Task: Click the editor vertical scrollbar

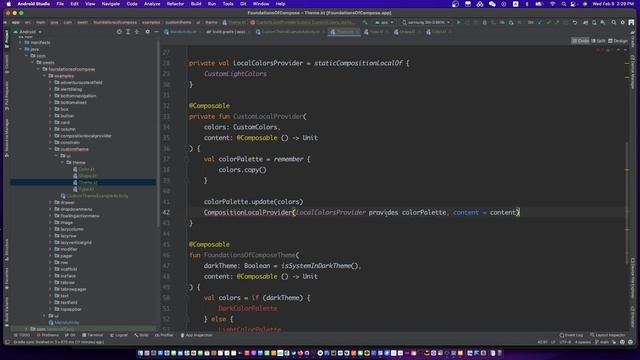Action: (x=627, y=203)
